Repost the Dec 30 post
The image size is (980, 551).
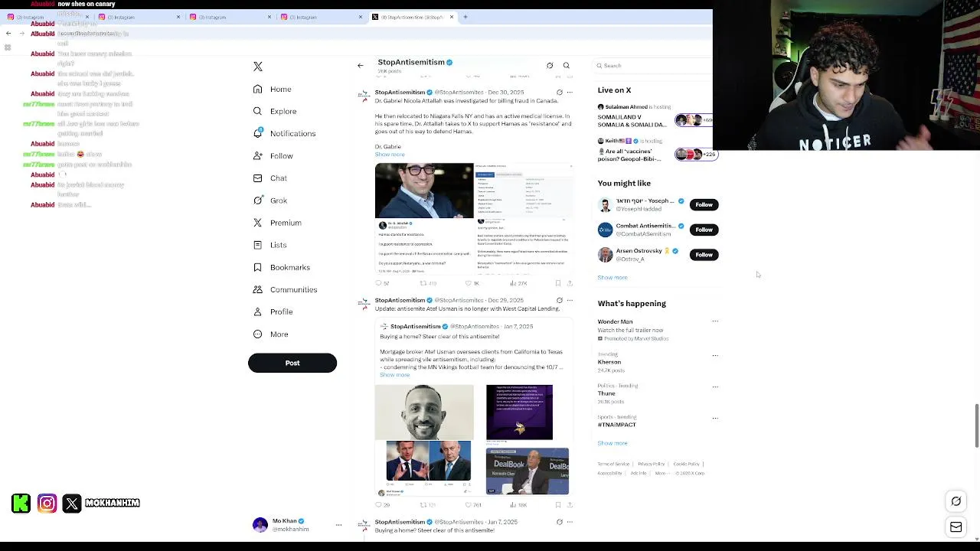(427, 283)
